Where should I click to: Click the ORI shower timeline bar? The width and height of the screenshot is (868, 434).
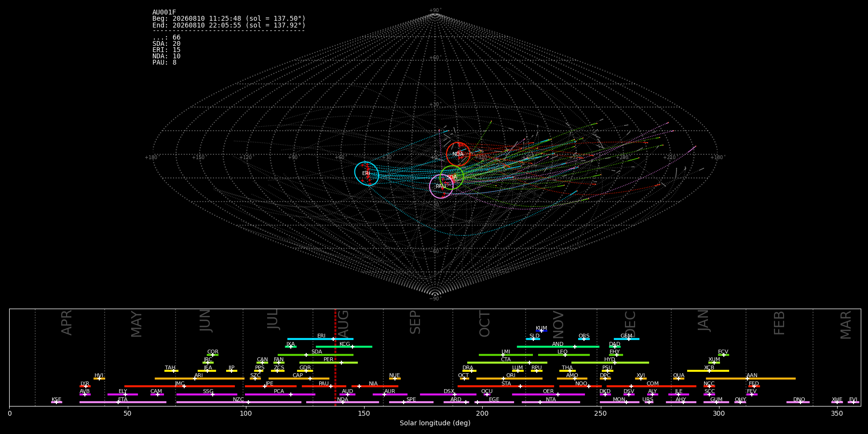coord(509,379)
